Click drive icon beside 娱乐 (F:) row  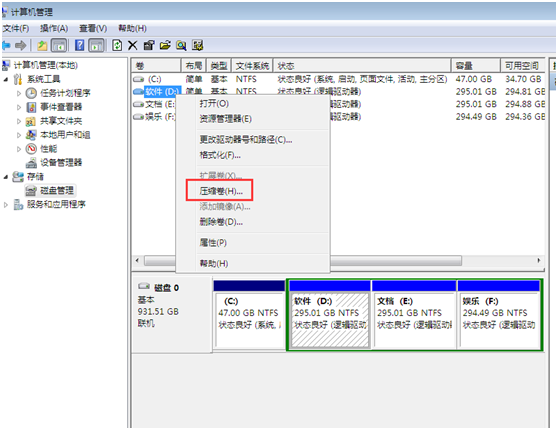(138, 117)
